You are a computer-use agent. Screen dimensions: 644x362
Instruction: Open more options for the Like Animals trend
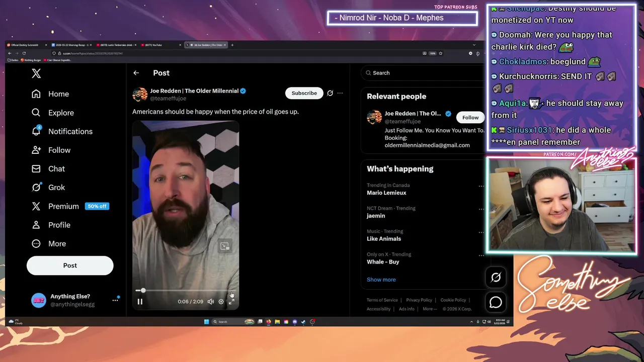click(481, 232)
